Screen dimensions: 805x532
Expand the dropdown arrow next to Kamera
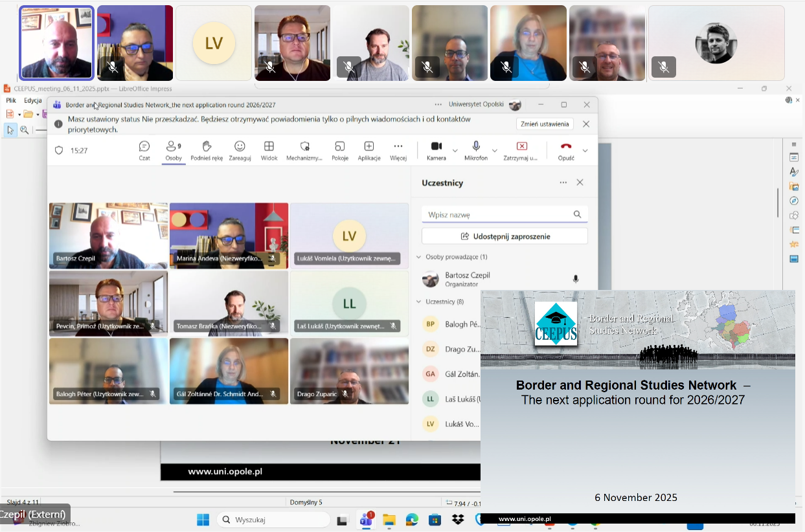pos(455,151)
